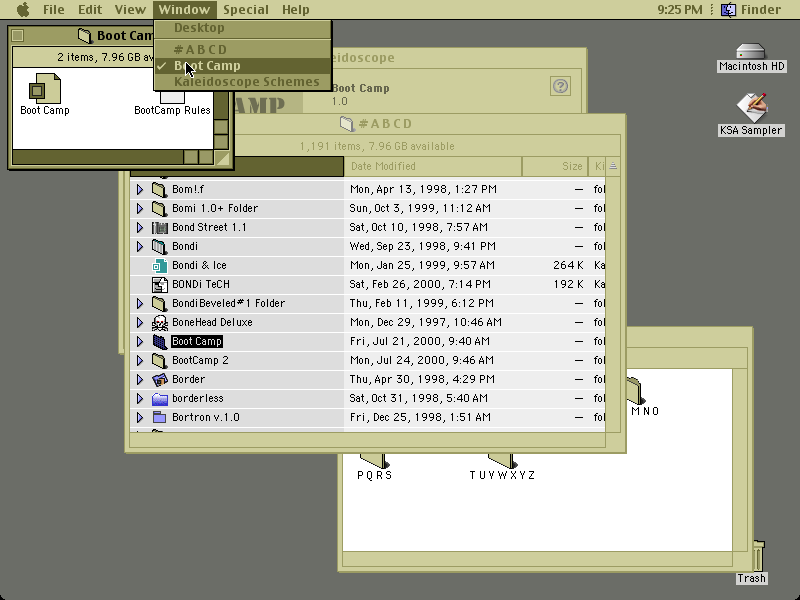The width and height of the screenshot is (800, 600).
Task: Click the BONDi TeCH file name
Action: pyautogui.click(x=201, y=285)
